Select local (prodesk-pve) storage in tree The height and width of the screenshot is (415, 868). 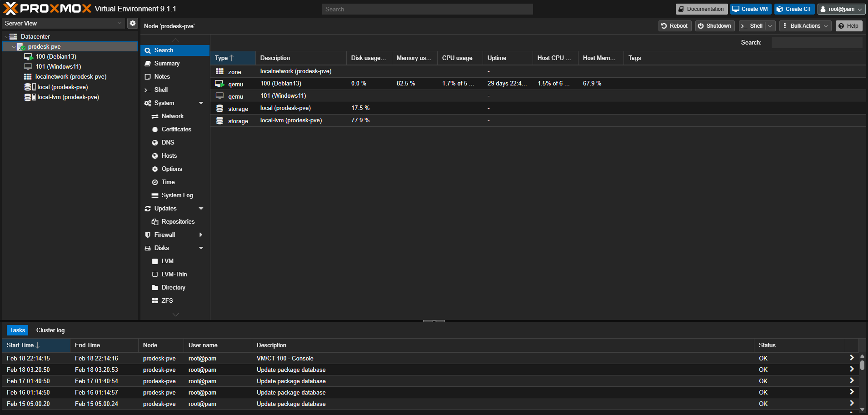coord(63,87)
